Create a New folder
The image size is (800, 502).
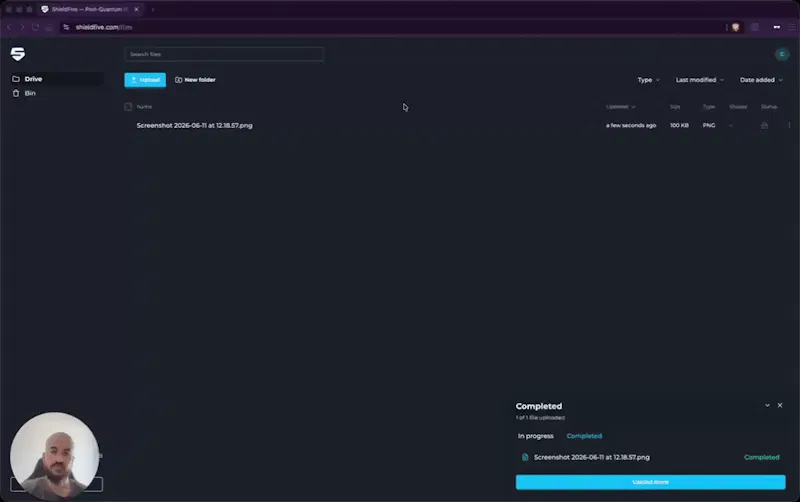point(195,80)
